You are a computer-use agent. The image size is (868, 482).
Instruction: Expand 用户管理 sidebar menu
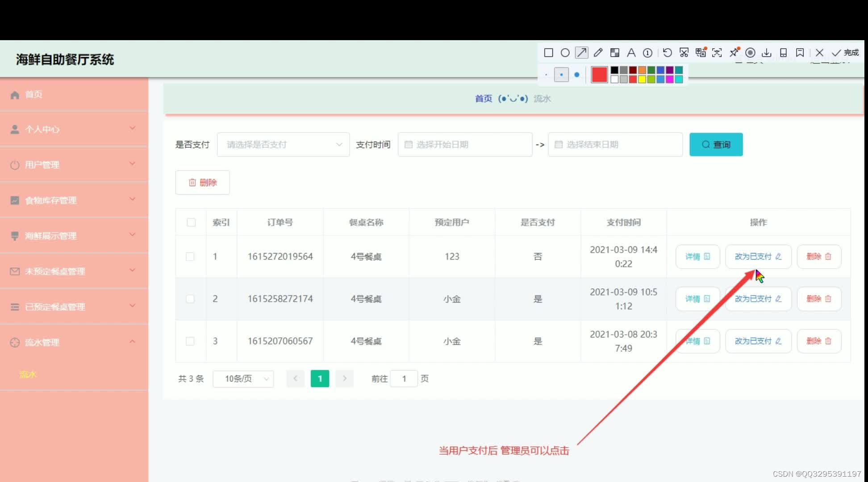(x=74, y=165)
